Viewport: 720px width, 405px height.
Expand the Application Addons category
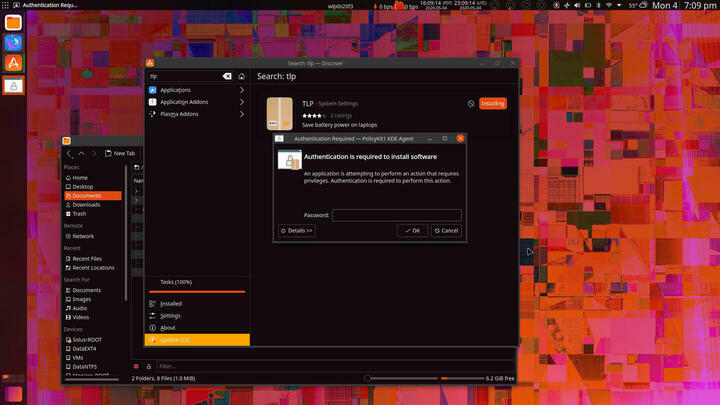click(x=197, y=102)
